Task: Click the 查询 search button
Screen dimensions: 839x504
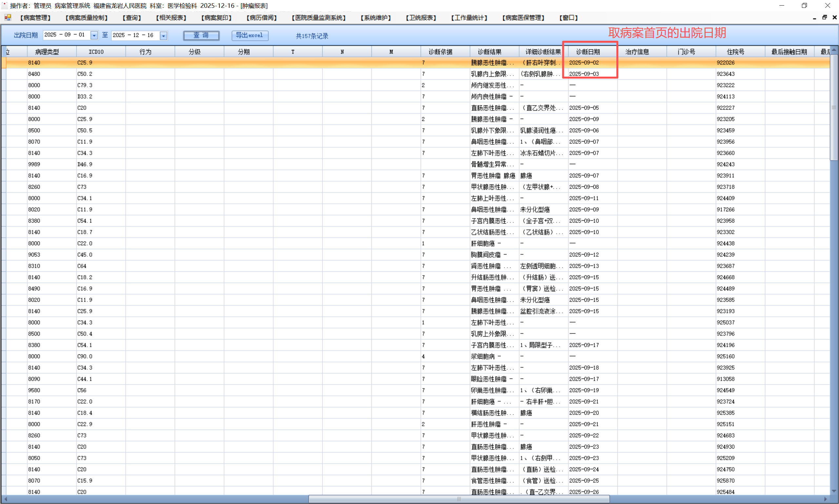Action: click(x=201, y=35)
